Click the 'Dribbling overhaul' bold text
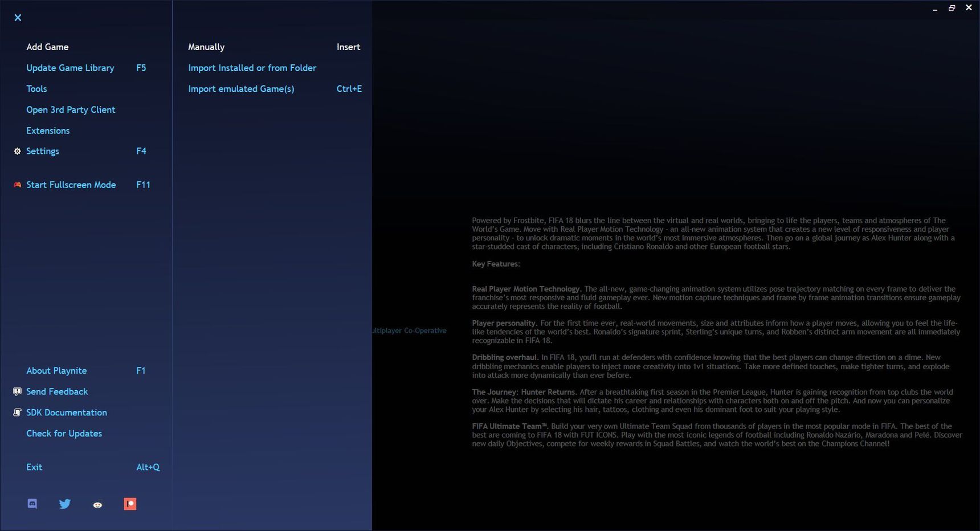Viewport: 980px width, 531px height. coord(504,357)
